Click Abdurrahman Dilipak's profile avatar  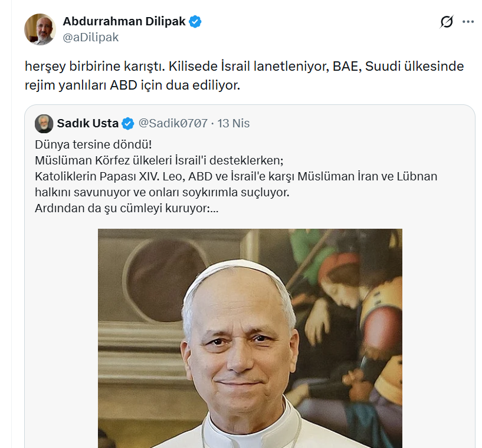[x=40, y=29]
